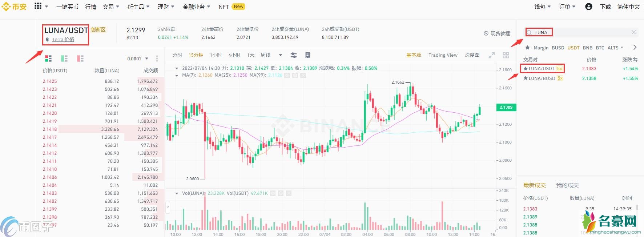Open chart indicator settings sliders icon

pos(294,55)
